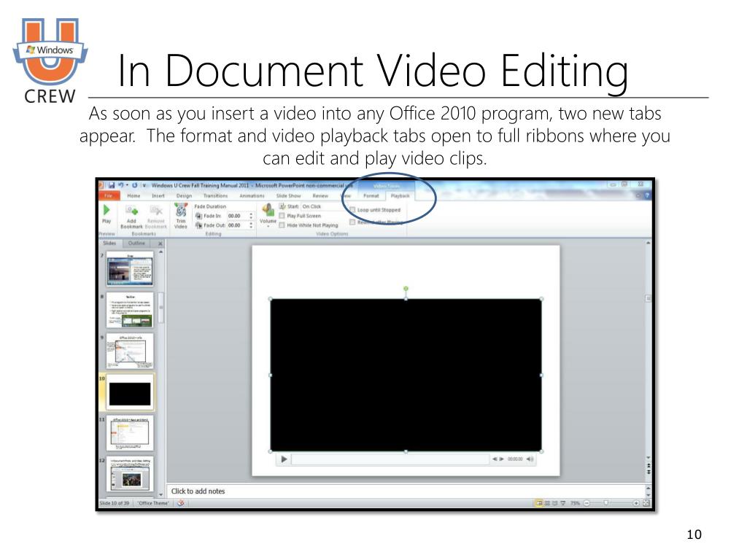Click 'Slide 10 of 39' status text
747x560 pixels.
[x=115, y=503]
